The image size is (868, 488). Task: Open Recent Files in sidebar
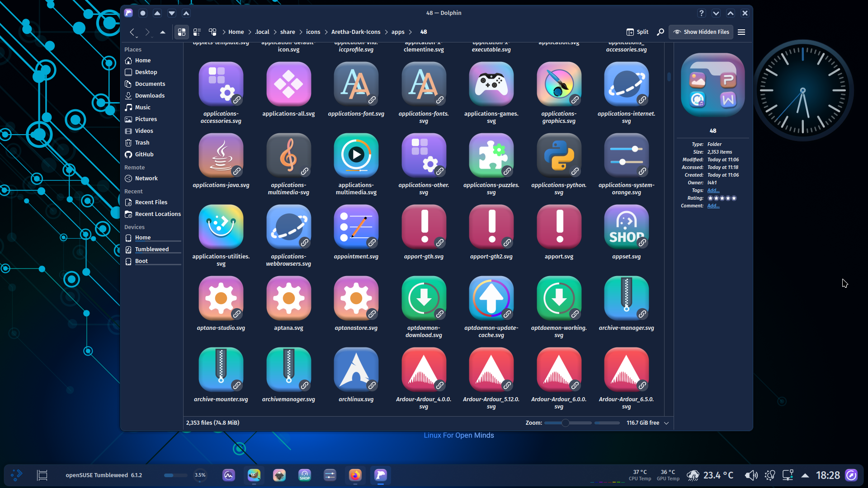coord(152,202)
